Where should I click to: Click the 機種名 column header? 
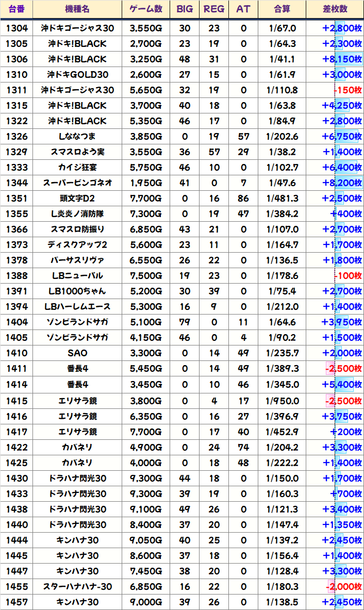(77, 9)
